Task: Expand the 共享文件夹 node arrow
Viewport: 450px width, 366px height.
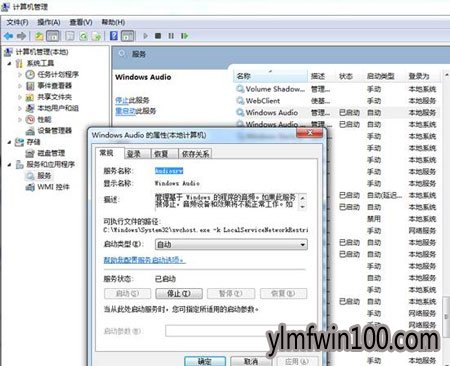Action: 20,97
